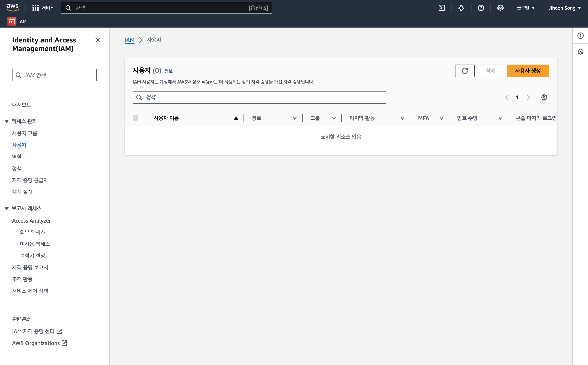The width and height of the screenshot is (588, 365).
Task: Open 역할 in the sidebar
Action: (17, 157)
